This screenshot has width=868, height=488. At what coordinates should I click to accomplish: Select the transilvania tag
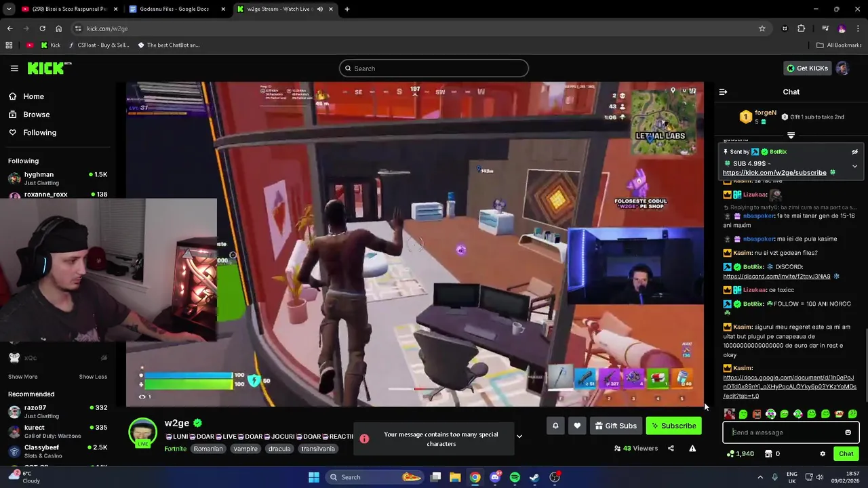pyautogui.click(x=318, y=449)
